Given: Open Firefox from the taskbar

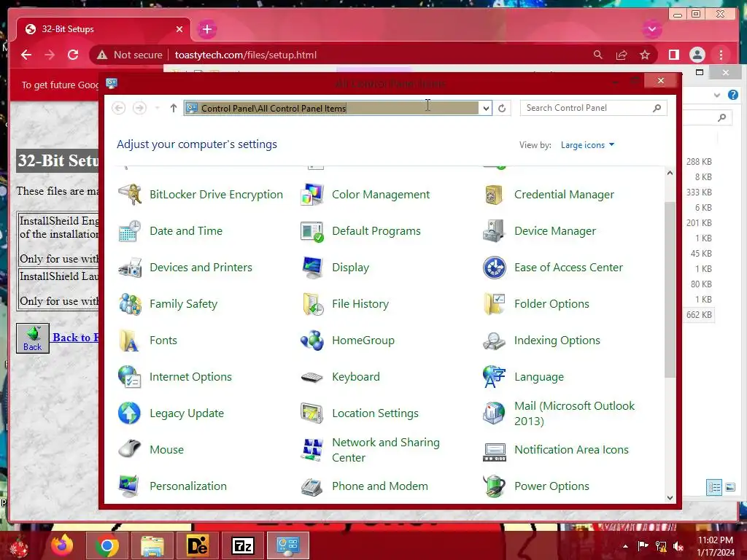Looking at the screenshot, I should pos(63,545).
